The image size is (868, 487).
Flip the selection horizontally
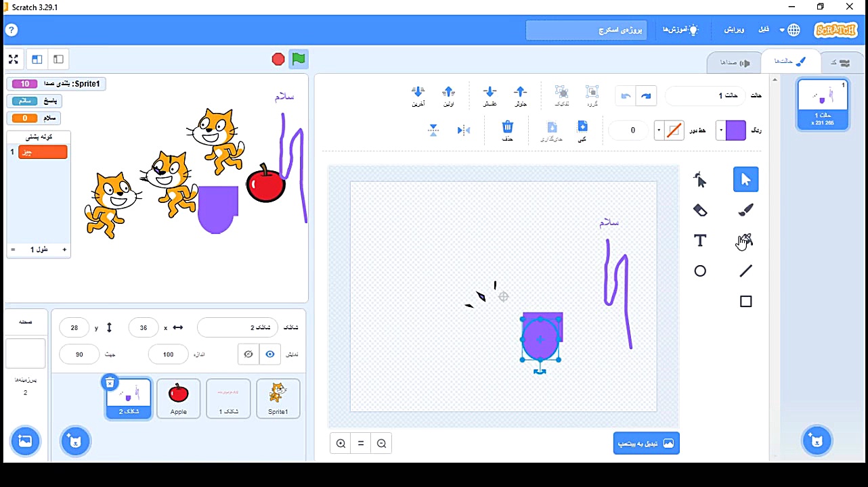pyautogui.click(x=464, y=130)
